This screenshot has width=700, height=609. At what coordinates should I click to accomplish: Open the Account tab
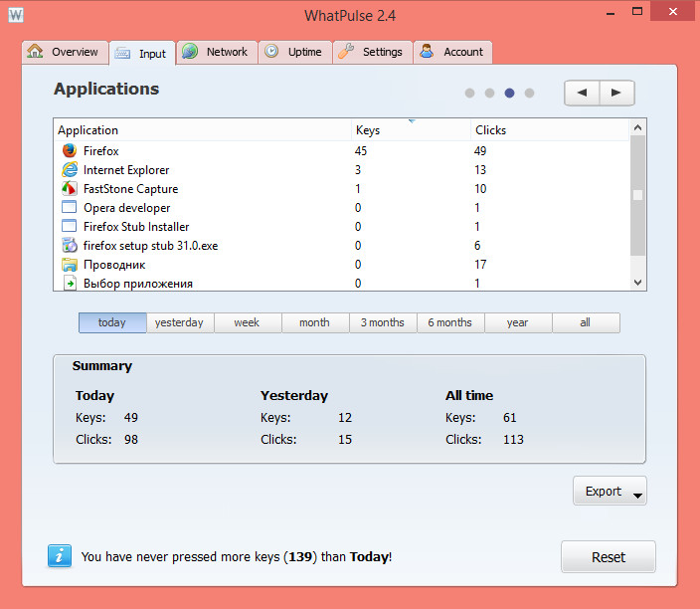pyautogui.click(x=453, y=52)
